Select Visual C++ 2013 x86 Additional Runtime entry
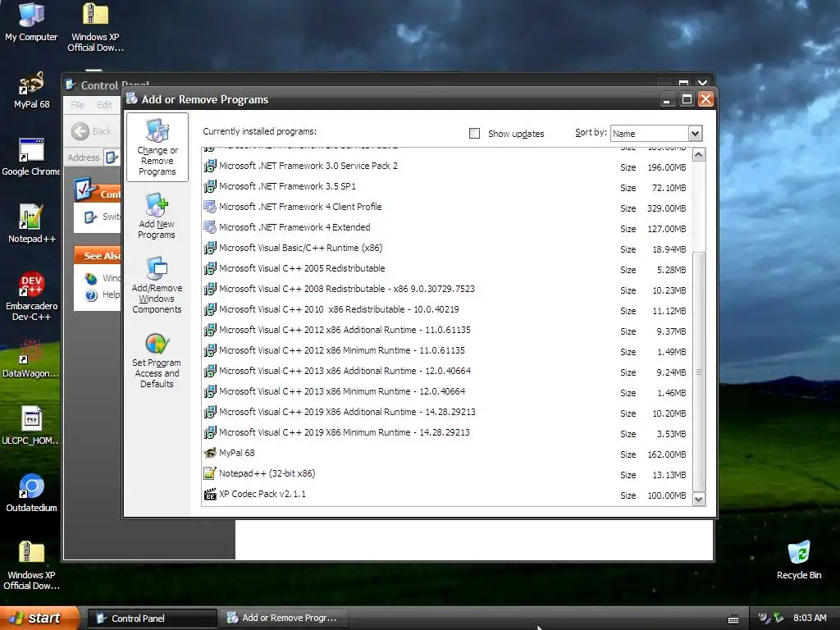The image size is (840, 630). pyautogui.click(x=445, y=372)
